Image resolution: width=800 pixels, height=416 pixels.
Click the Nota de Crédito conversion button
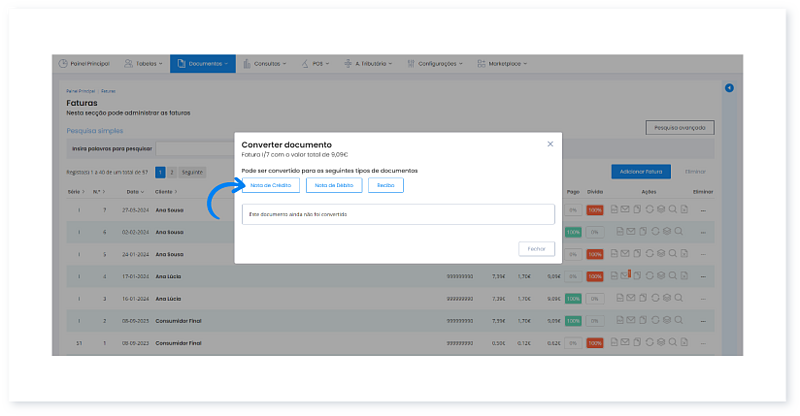tap(270, 185)
